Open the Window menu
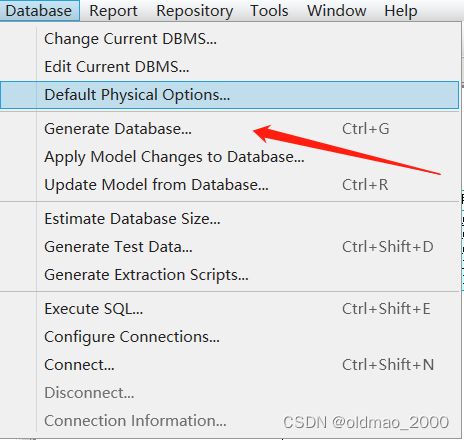The height and width of the screenshot is (440, 464). point(336,11)
